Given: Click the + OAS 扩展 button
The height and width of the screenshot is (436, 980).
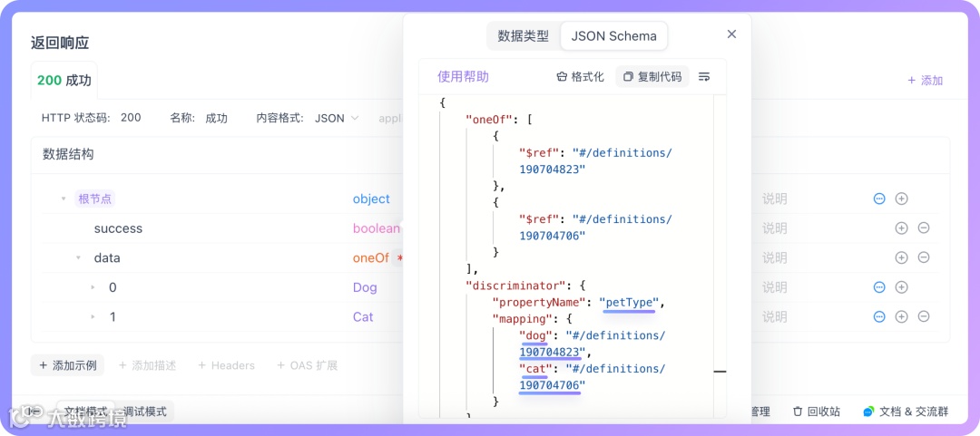Looking at the screenshot, I should 307,365.
